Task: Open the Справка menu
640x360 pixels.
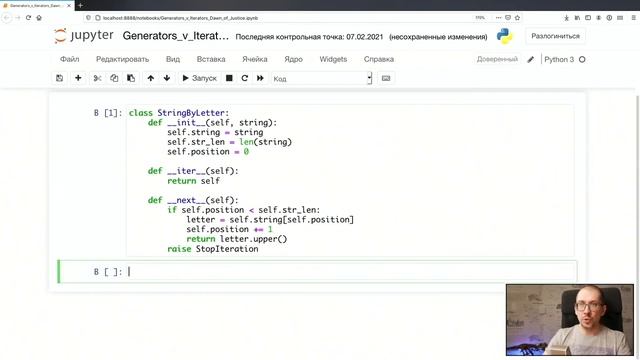Action: [x=379, y=59]
